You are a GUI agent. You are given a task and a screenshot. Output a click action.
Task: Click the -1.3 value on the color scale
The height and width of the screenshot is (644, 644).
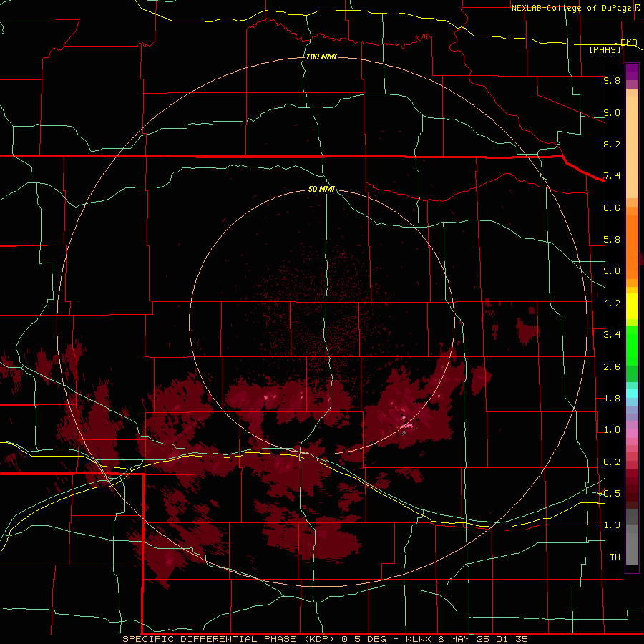click(609, 525)
